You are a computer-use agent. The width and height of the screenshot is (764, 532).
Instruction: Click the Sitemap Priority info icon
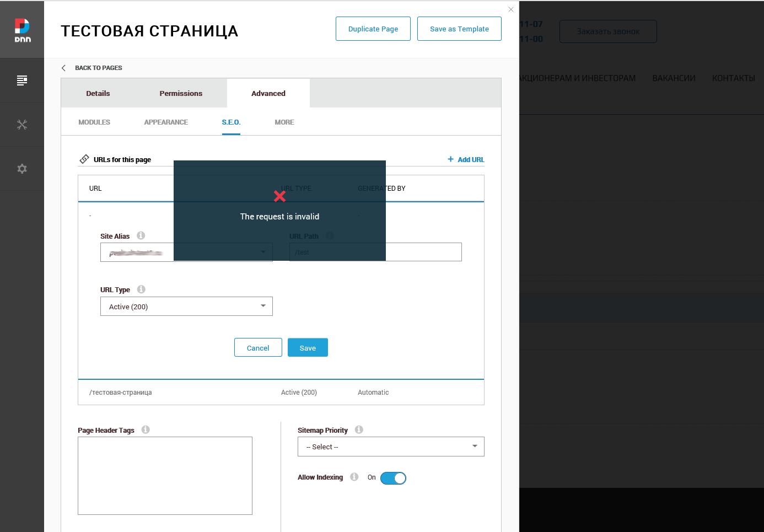(359, 429)
